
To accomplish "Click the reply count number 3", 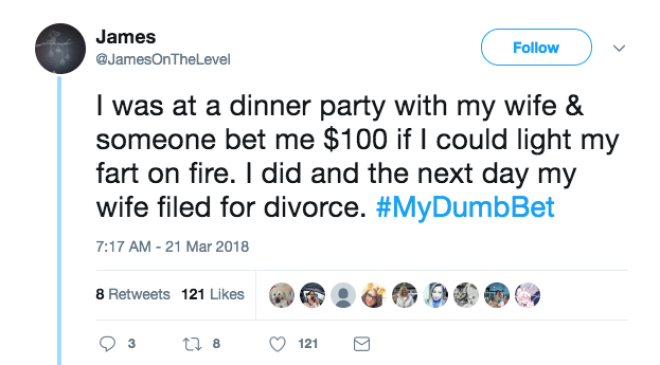I will (x=132, y=344).
